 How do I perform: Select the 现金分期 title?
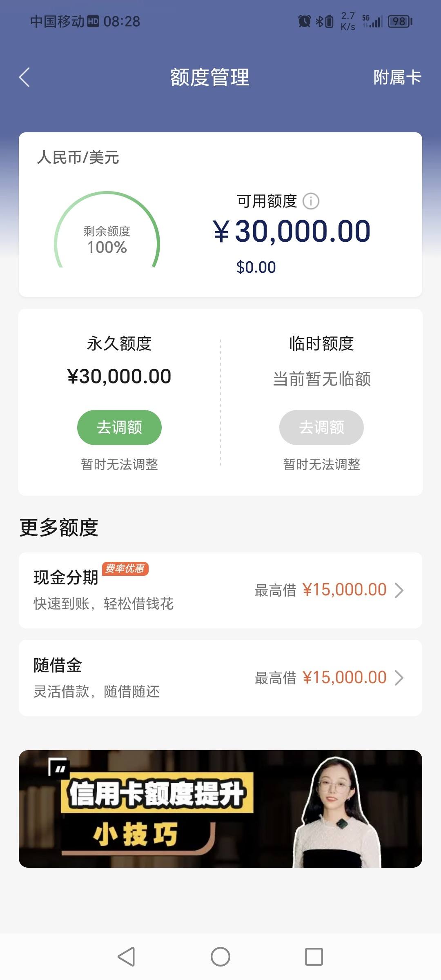[x=66, y=577]
